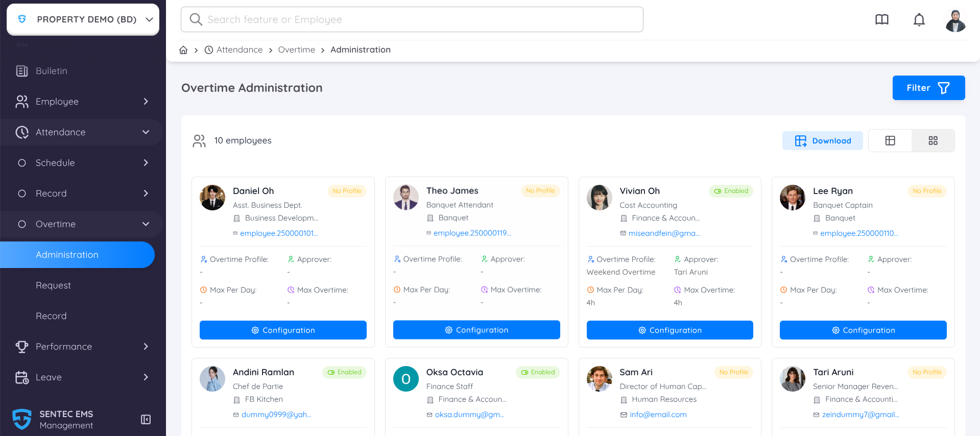Screen dimensions: 980x436
Task: Open Oksa Octavia's email oksa.dummy@gm...
Action: click(x=469, y=415)
